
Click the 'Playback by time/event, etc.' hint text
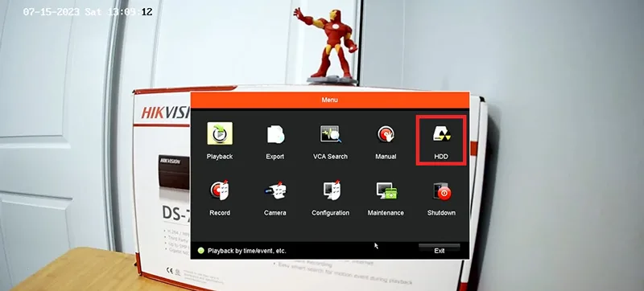click(x=247, y=251)
